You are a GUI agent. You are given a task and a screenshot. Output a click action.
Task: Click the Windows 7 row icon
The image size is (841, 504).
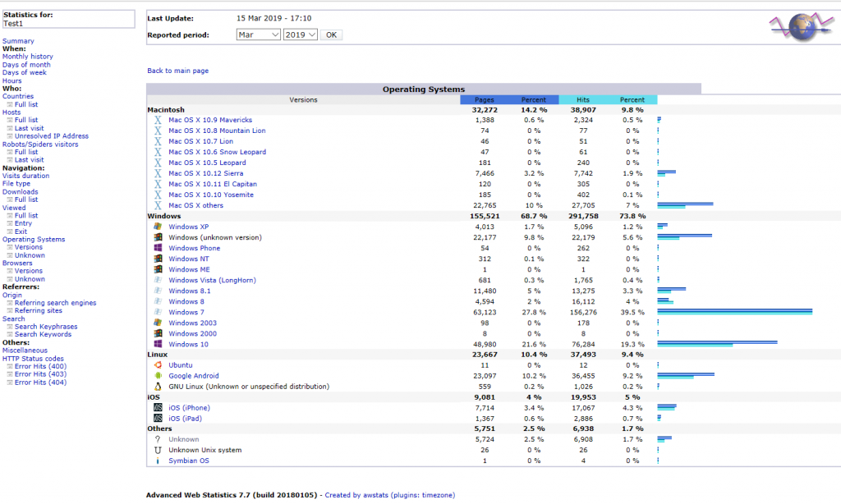[158, 312]
